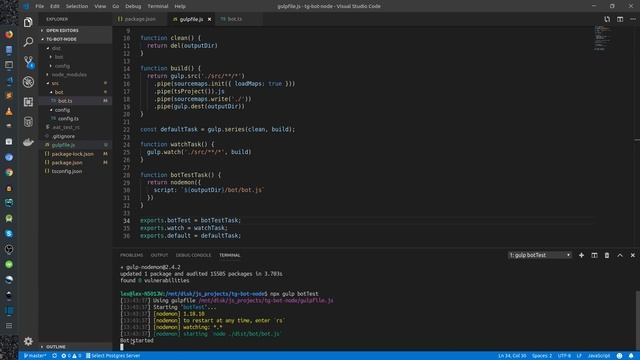Viewport: 640px width, 360px height.
Task: Switch to the Output panel tab
Action: tap(159, 255)
